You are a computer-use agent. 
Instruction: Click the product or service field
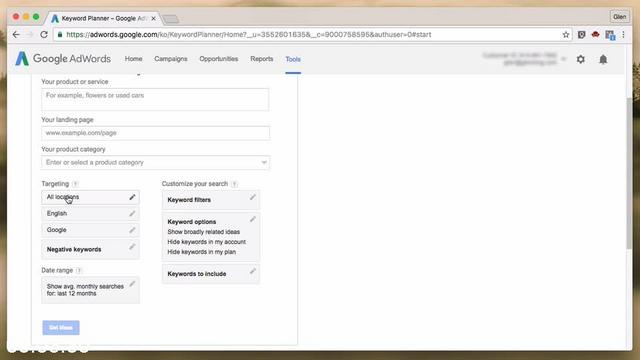click(155, 99)
